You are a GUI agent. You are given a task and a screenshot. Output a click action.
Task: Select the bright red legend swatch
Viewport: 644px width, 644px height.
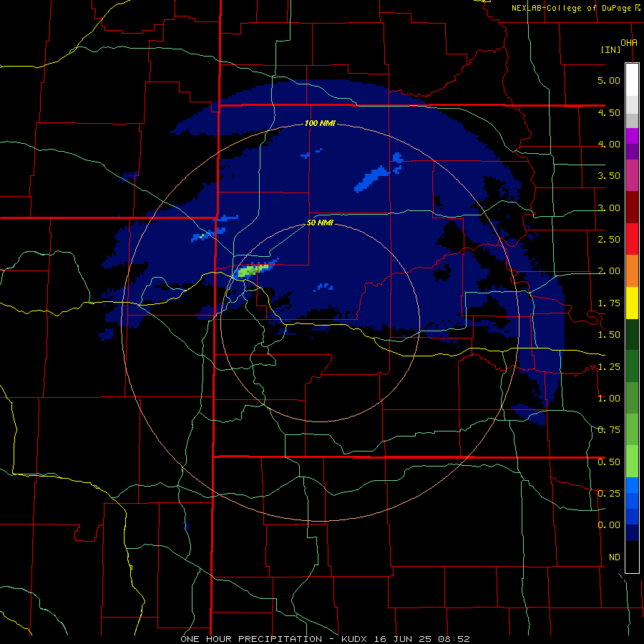point(632,238)
